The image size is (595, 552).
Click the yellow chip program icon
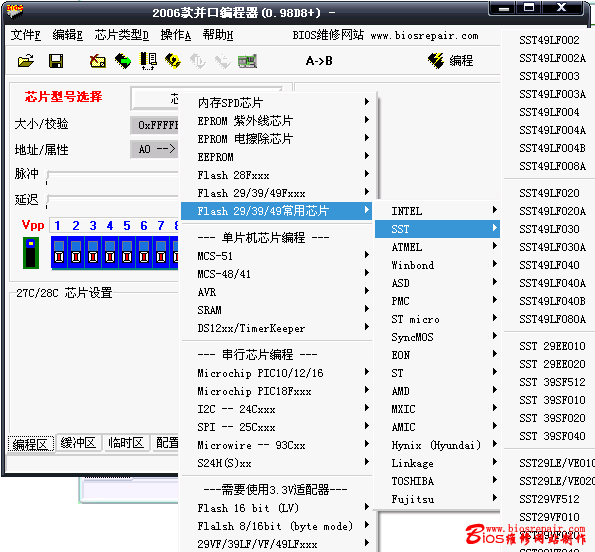(x=173, y=61)
